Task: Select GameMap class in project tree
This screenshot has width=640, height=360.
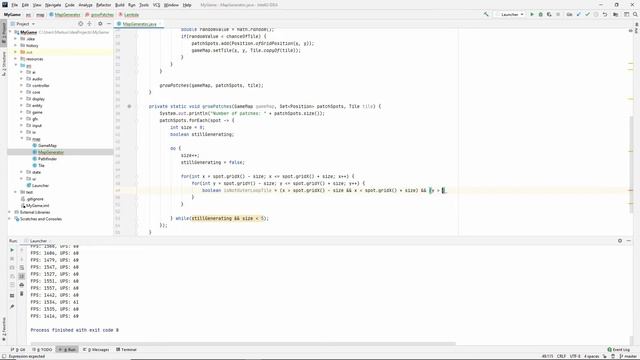Action: [x=47, y=146]
